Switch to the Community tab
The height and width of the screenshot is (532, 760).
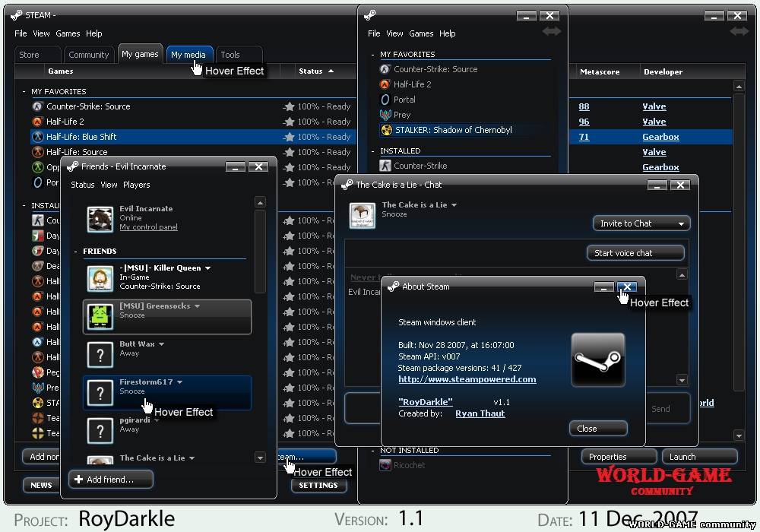point(89,55)
